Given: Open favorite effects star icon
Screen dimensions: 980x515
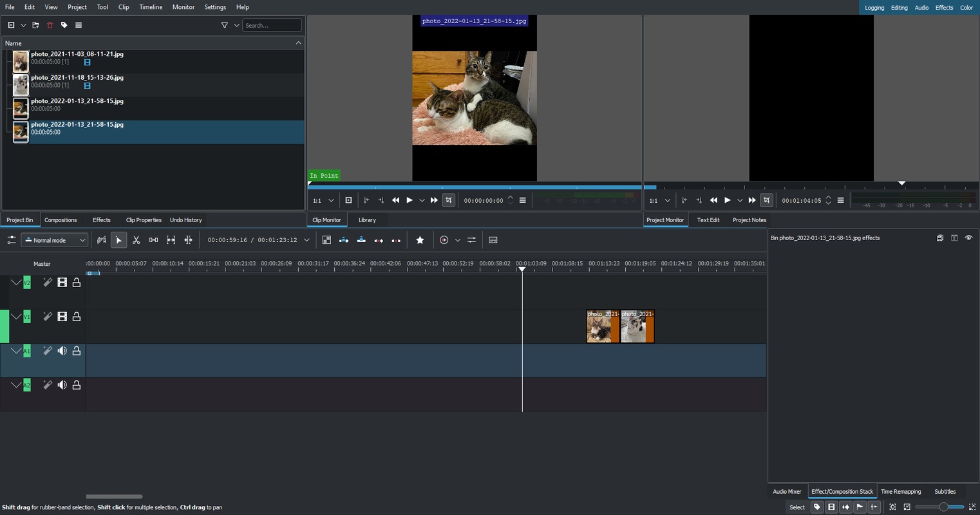Looking at the screenshot, I should point(420,240).
